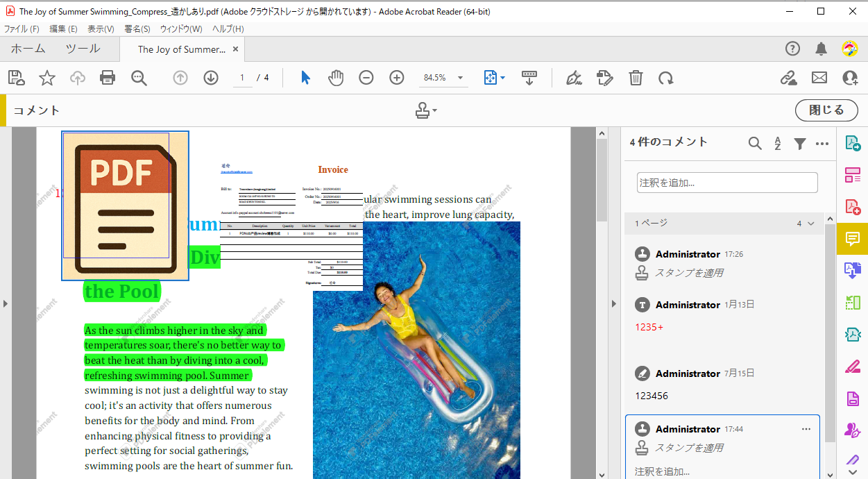
Task: Switch to the ツール tab
Action: coord(83,49)
